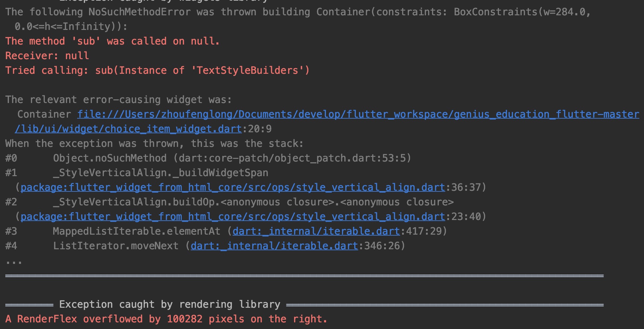Open style_vertical_align.dart at line 23
The width and height of the screenshot is (644, 329).
233,216
